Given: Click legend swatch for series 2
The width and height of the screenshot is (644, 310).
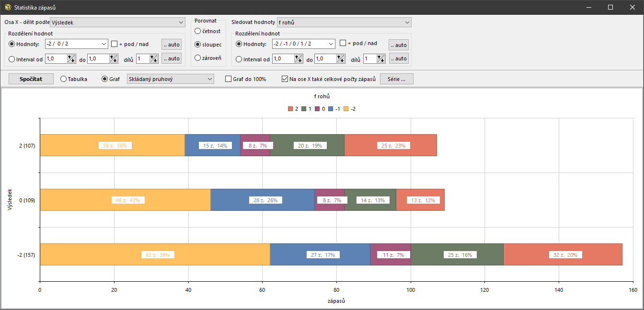Looking at the screenshot, I should 290,109.
